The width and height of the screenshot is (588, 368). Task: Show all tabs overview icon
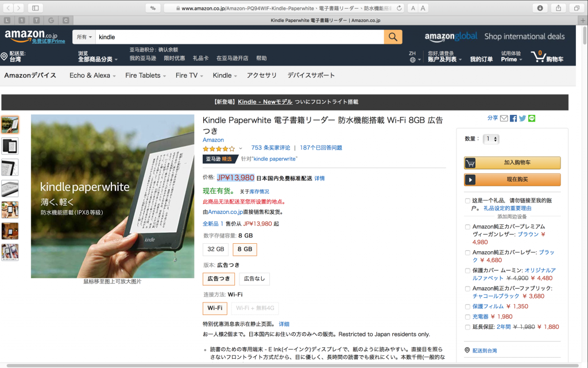577,8
